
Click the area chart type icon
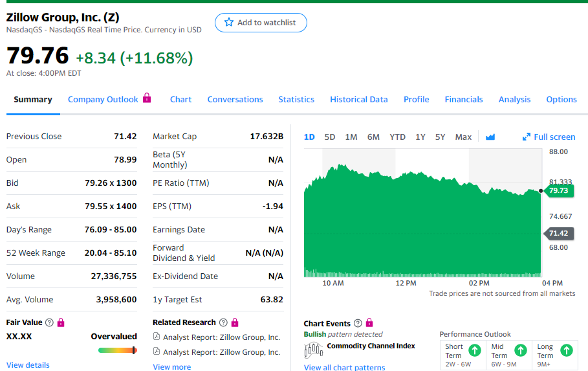pyautogui.click(x=490, y=137)
